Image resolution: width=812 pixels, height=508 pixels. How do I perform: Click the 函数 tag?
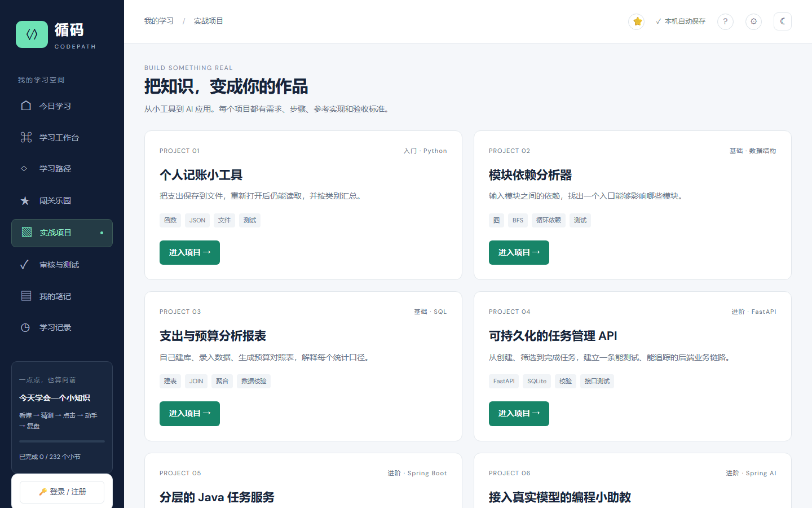(x=170, y=220)
